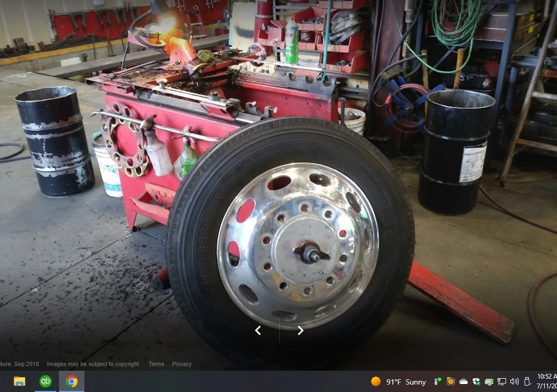
Task: Open the speaker volume tray icon
Action: click(514, 382)
